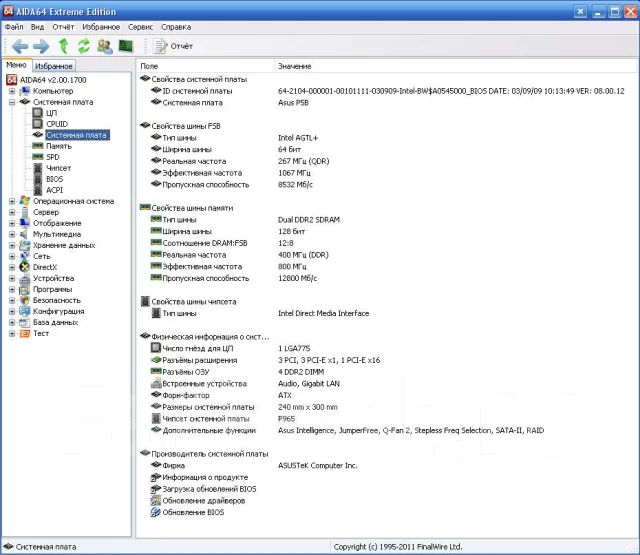Expand the Операционная система node
Viewport: 640px width, 555px height.
click(12, 201)
